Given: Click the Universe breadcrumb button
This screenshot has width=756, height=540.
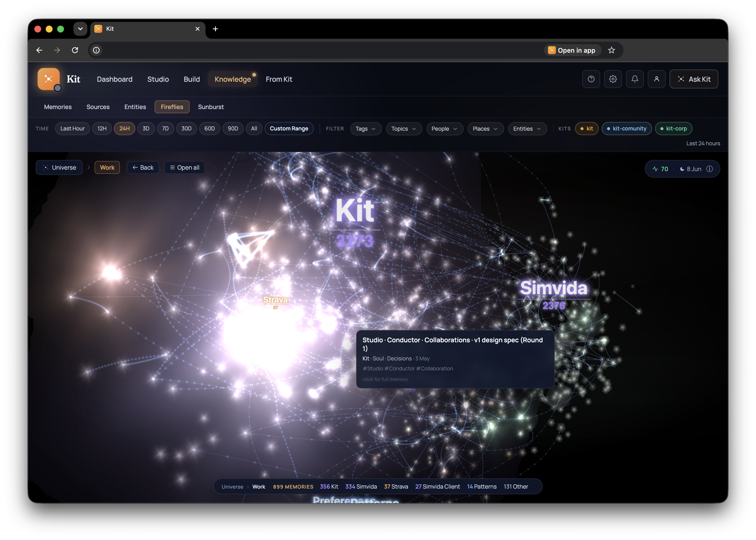Looking at the screenshot, I should pyautogui.click(x=60, y=168).
